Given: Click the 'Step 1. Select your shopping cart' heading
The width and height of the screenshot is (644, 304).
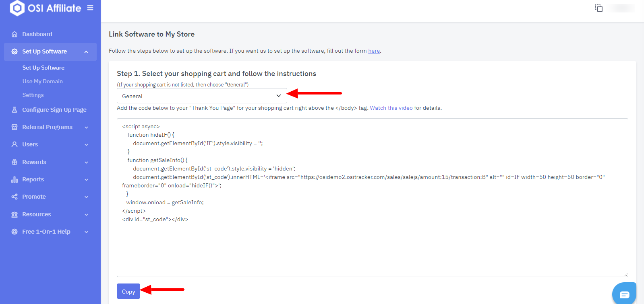Looking at the screenshot, I should (216, 74).
